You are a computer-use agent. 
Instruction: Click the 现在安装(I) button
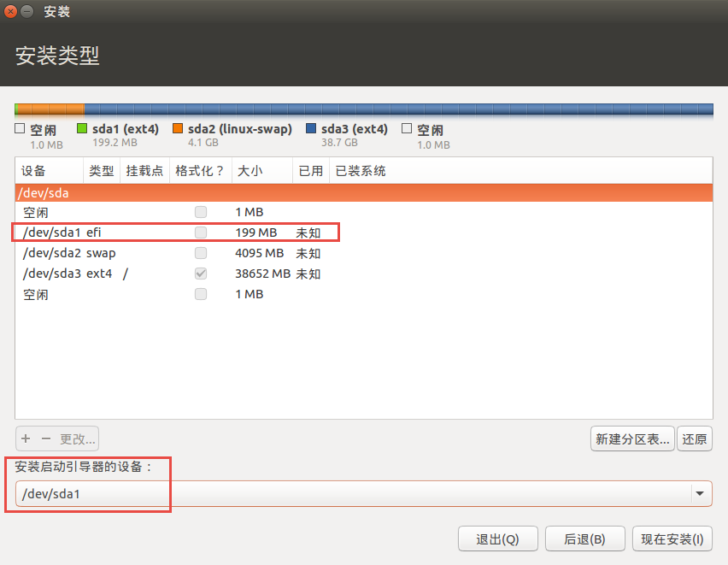point(672,539)
